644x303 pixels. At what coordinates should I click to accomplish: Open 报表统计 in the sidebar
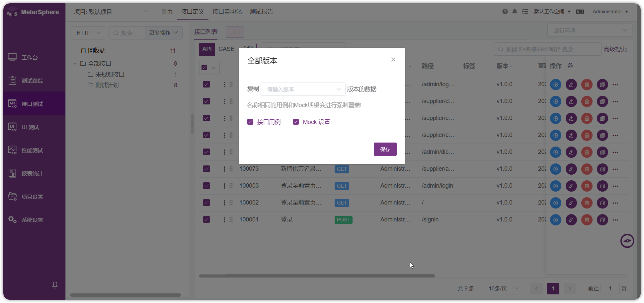click(x=35, y=173)
